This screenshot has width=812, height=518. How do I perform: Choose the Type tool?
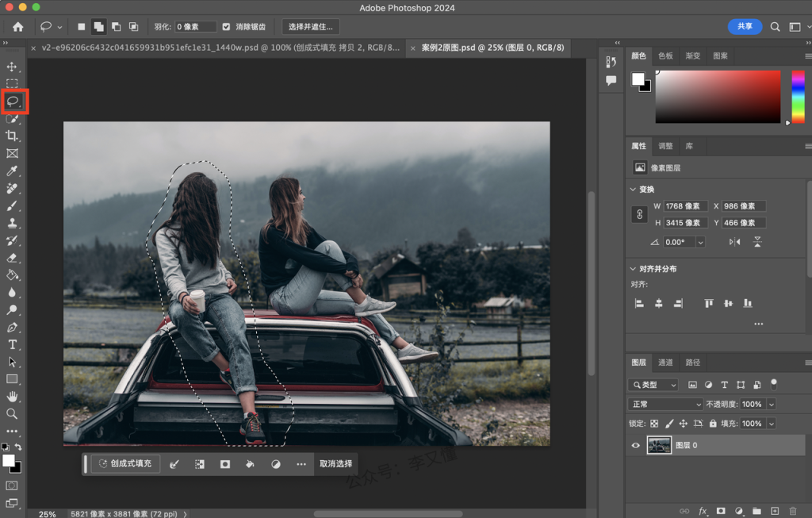point(12,344)
